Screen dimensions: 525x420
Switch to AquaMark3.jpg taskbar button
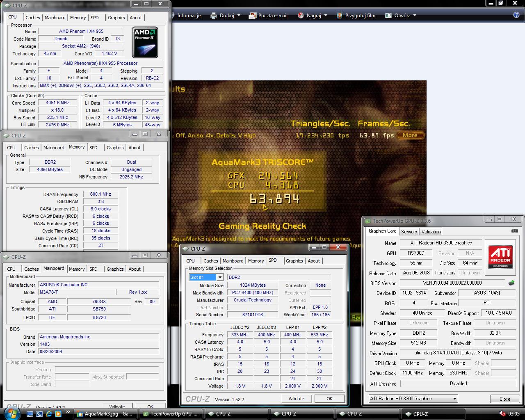point(105,414)
